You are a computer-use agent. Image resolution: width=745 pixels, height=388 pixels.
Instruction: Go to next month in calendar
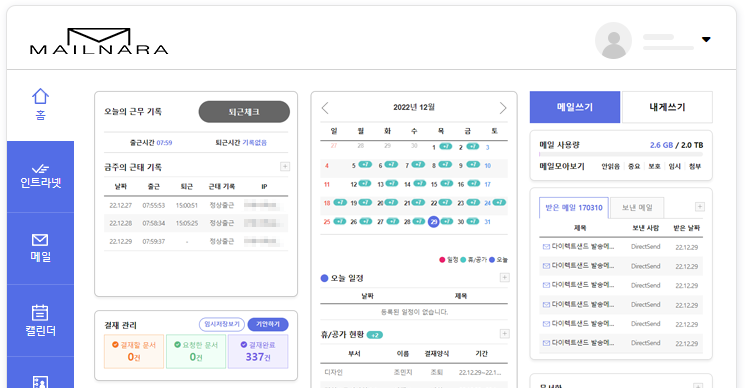tap(503, 108)
